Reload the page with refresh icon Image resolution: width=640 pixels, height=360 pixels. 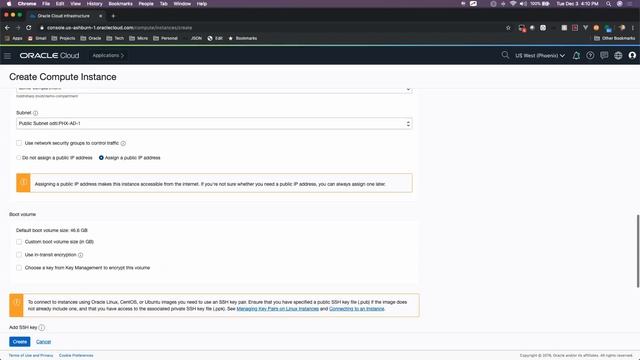29,28
